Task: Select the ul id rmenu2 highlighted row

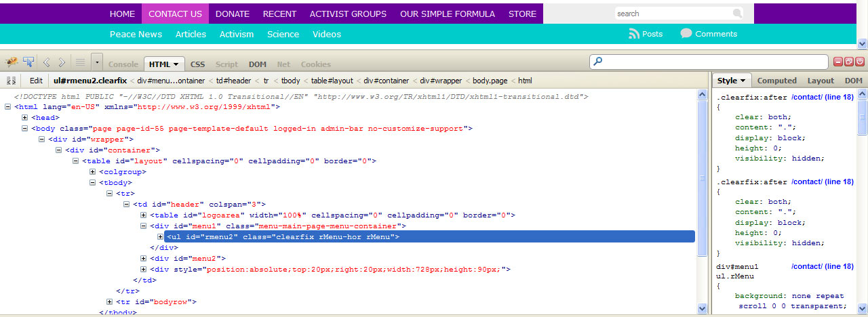Action: [429, 237]
